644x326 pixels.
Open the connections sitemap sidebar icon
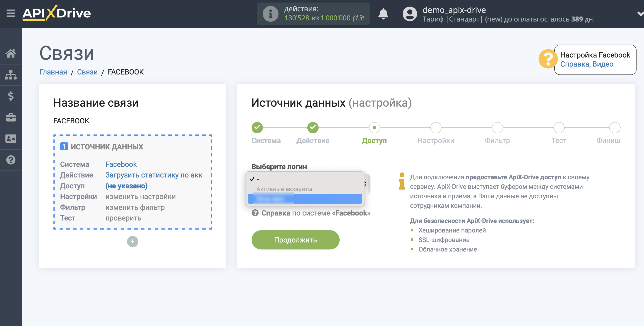11,75
